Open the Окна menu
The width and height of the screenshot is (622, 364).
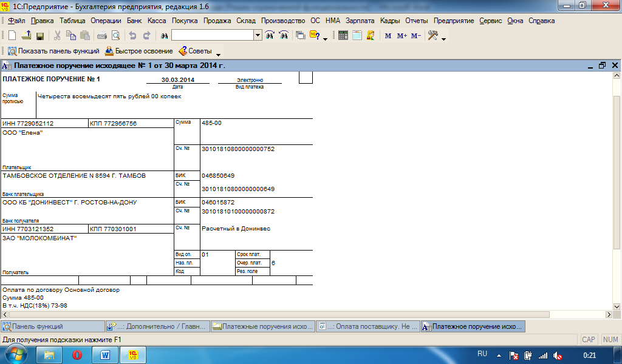click(515, 21)
